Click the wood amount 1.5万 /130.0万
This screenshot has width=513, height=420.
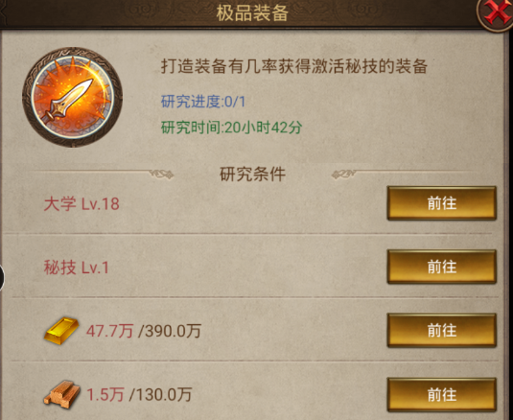(139, 394)
